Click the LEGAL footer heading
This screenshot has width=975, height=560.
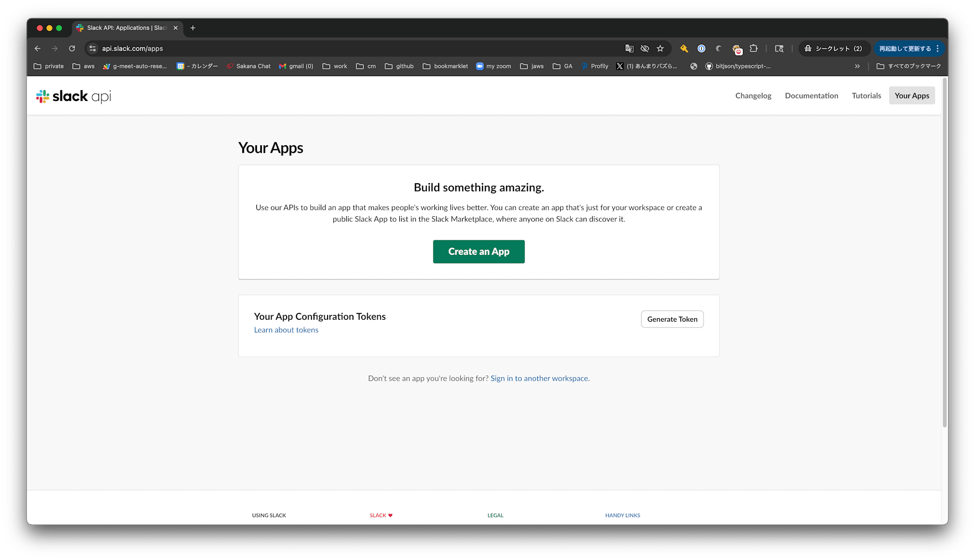coord(495,515)
